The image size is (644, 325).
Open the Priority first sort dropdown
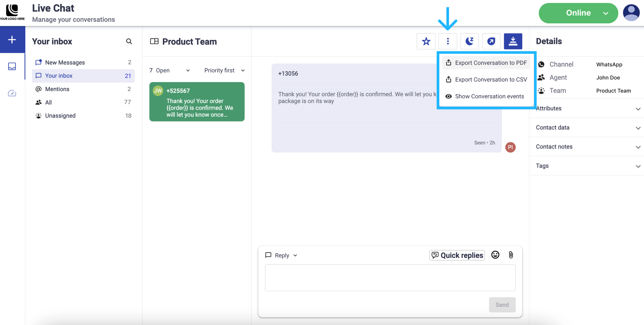coord(224,70)
